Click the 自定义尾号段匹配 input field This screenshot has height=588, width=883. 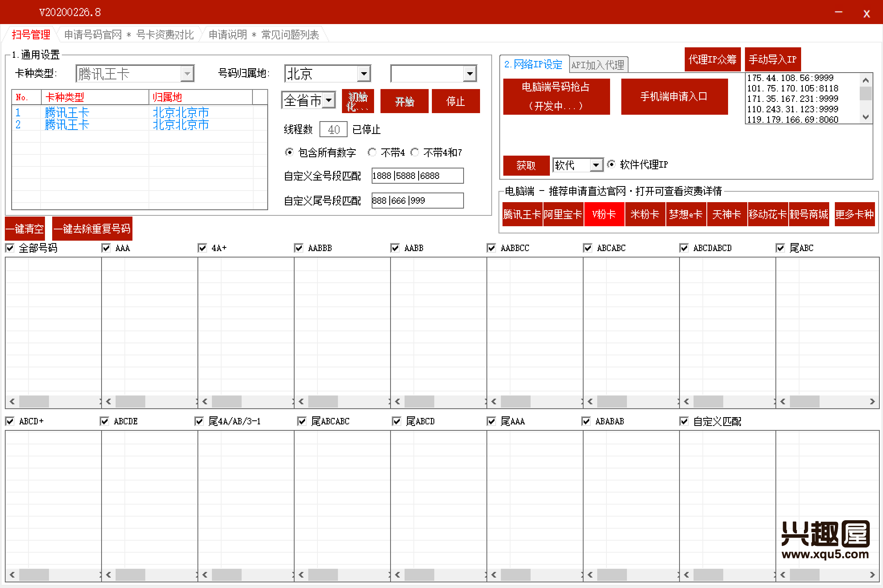tap(417, 201)
